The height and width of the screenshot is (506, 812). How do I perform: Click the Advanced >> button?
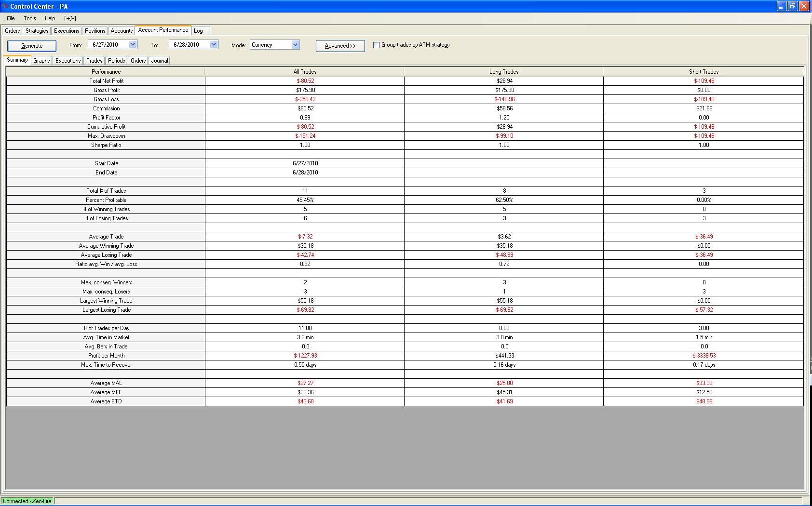click(x=340, y=46)
